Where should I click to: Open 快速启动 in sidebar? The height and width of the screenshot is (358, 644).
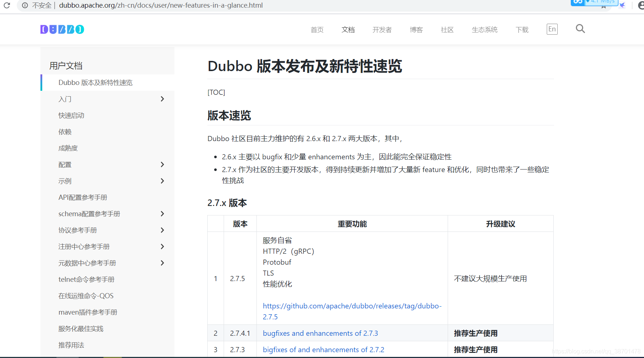(71, 115)
